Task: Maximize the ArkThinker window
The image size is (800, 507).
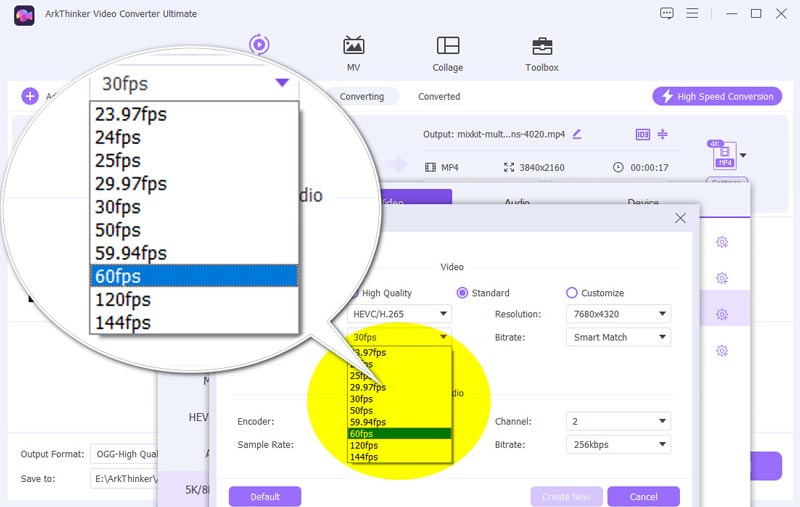Action: [756, 13]
